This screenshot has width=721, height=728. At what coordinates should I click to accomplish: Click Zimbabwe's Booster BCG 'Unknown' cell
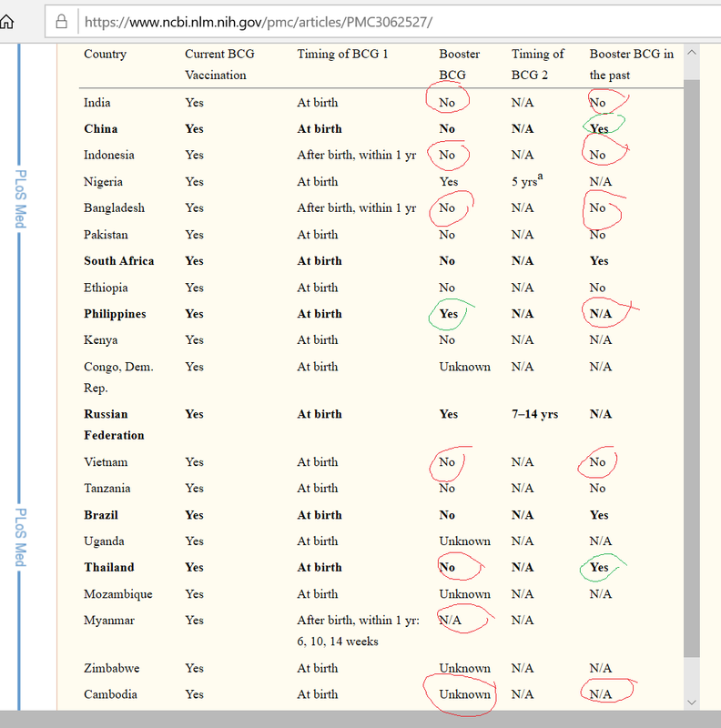[x=464, y=668]
